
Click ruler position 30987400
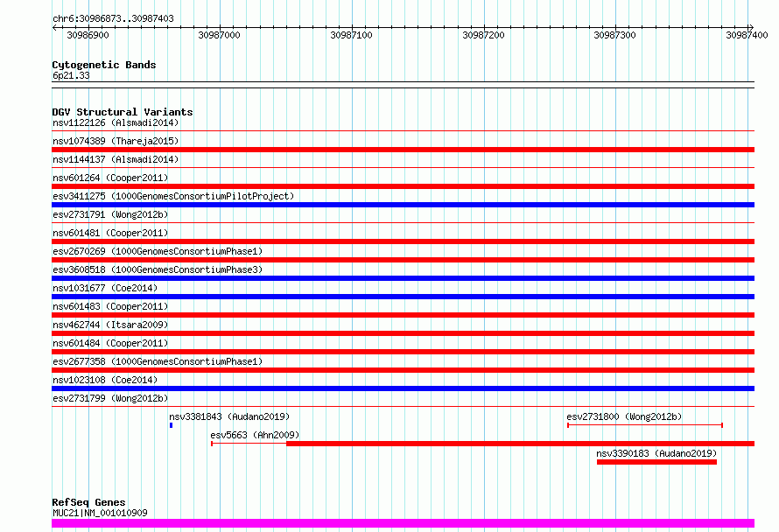coord(747,35)
